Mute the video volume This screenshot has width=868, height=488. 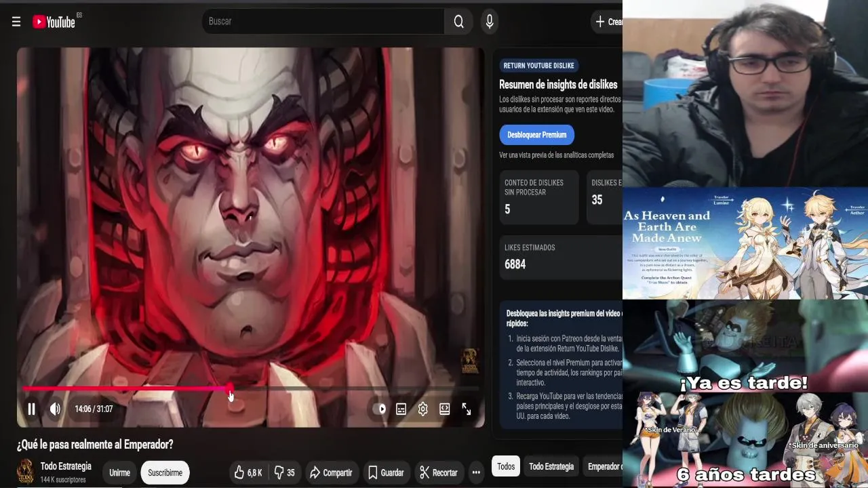point(55,409)
